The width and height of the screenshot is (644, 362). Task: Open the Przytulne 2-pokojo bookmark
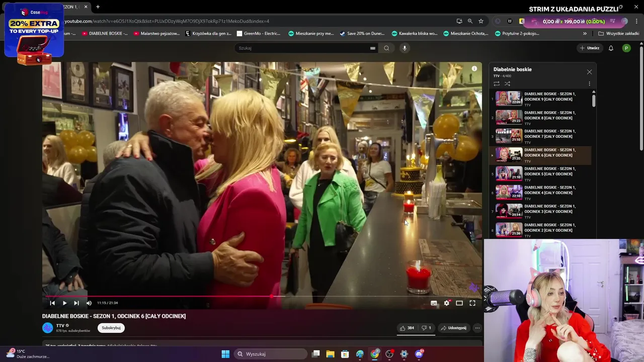(517, 34)
